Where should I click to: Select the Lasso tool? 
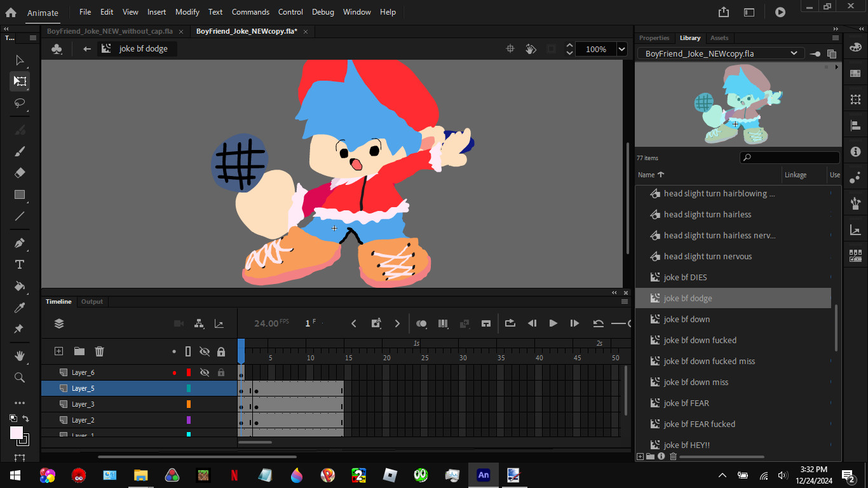[x=20, y=103]
